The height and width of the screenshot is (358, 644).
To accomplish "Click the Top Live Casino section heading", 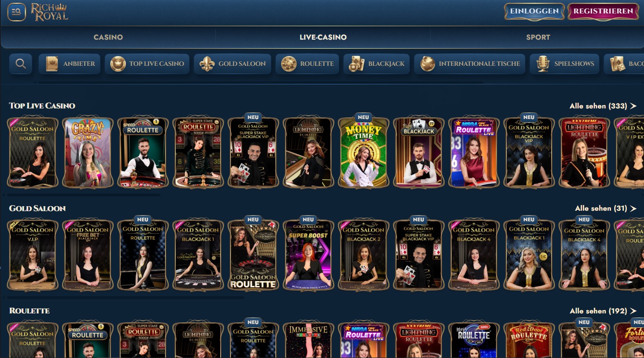I will [42, 106].
